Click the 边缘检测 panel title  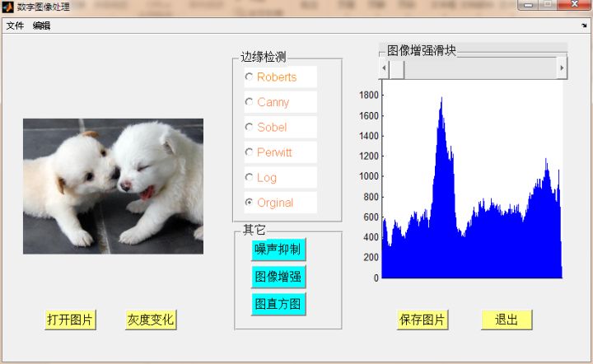pos(264,57)
